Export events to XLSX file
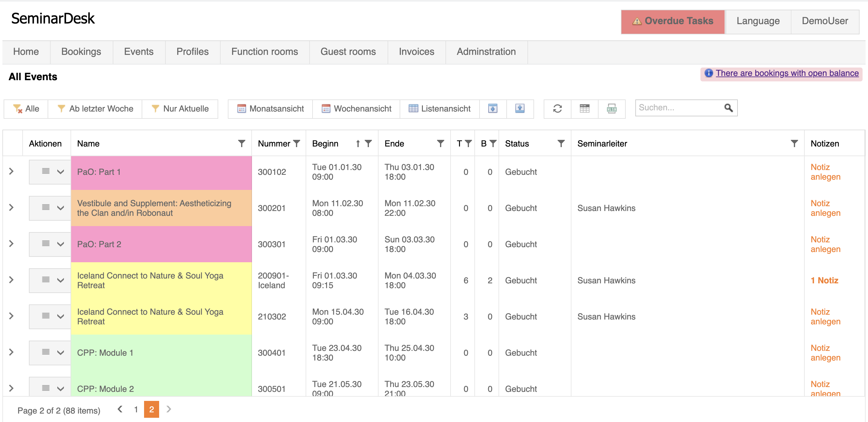This screenshot has width=868, height=422. tap(612, 109)
